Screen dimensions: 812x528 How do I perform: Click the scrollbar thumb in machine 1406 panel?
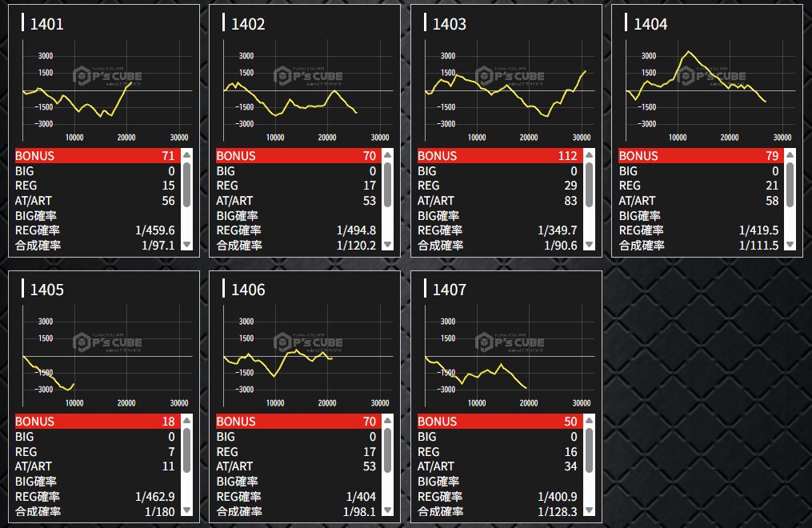[x=388, y=450]
